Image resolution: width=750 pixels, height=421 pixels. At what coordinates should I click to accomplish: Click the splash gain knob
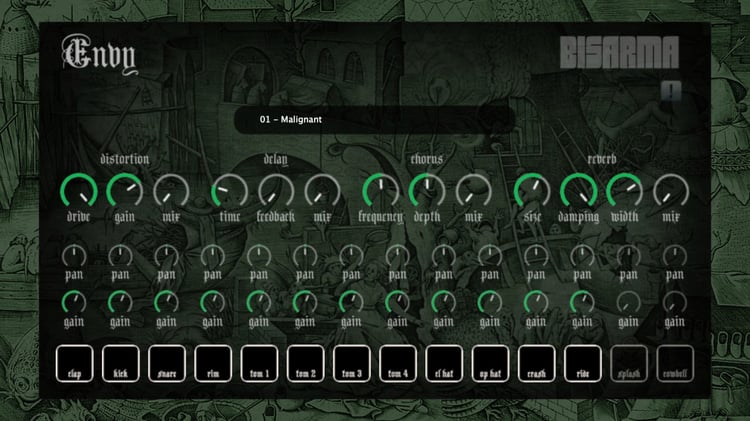click(629, 303)
